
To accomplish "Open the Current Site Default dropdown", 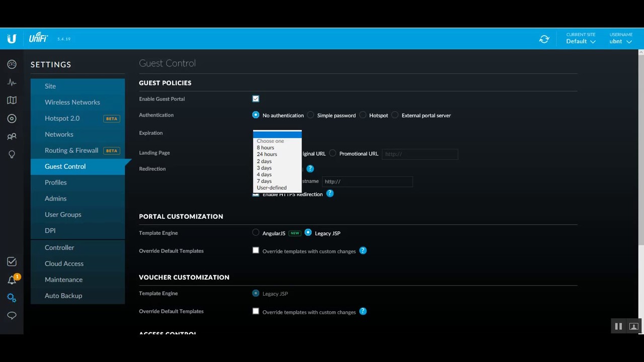I will point(581,39).
